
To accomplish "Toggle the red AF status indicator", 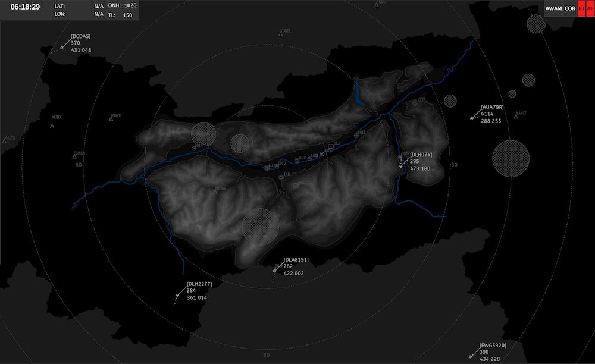I will pos(590,9).
